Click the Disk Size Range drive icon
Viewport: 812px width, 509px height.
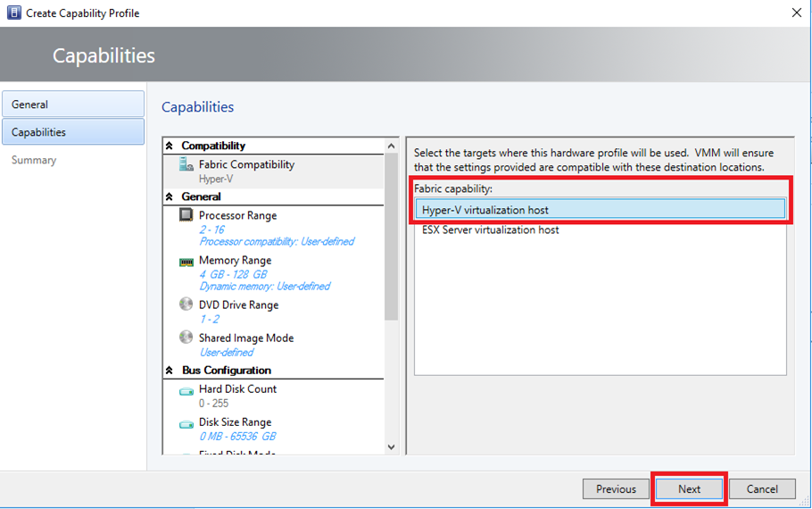pyautogui.click(x=186, y=423)
